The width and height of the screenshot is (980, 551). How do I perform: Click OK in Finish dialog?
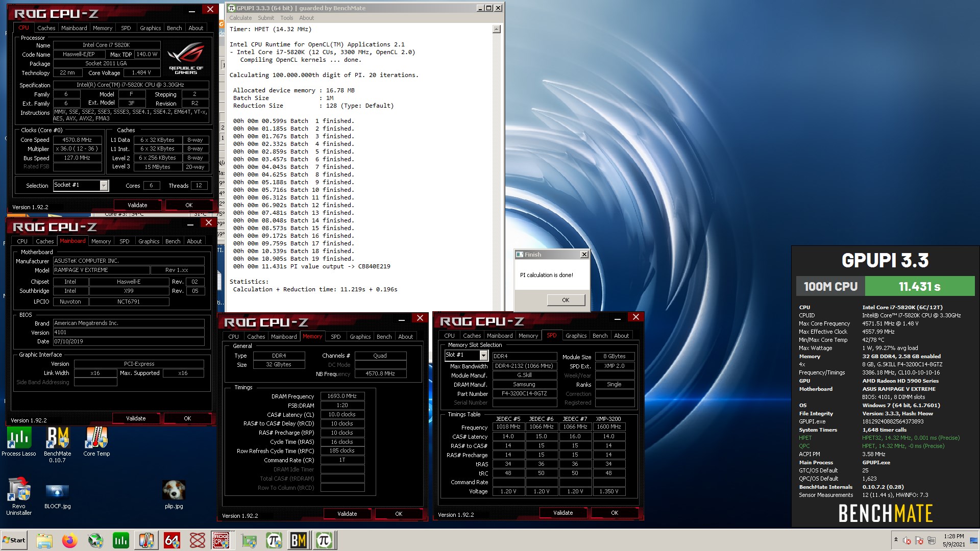[x=566, y=300]
